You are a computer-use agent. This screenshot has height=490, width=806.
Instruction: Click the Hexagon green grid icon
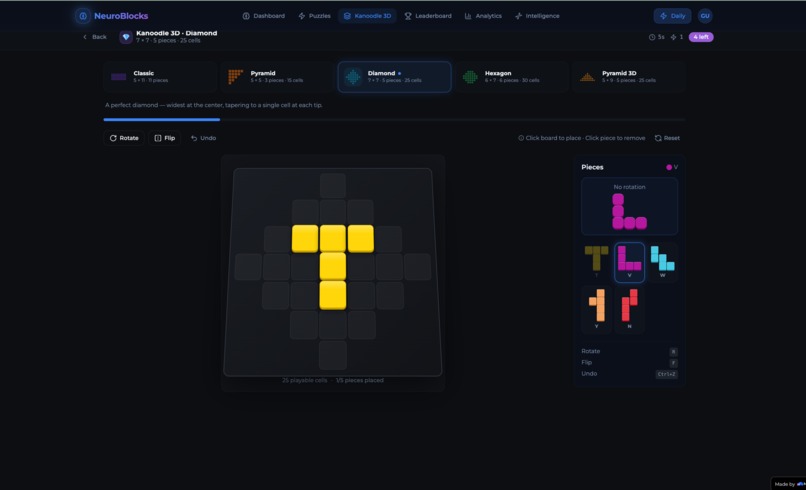(470, 77)
